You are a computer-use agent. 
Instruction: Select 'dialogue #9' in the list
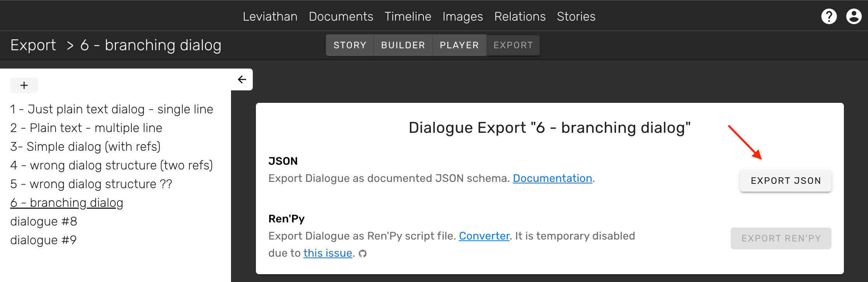44,240
